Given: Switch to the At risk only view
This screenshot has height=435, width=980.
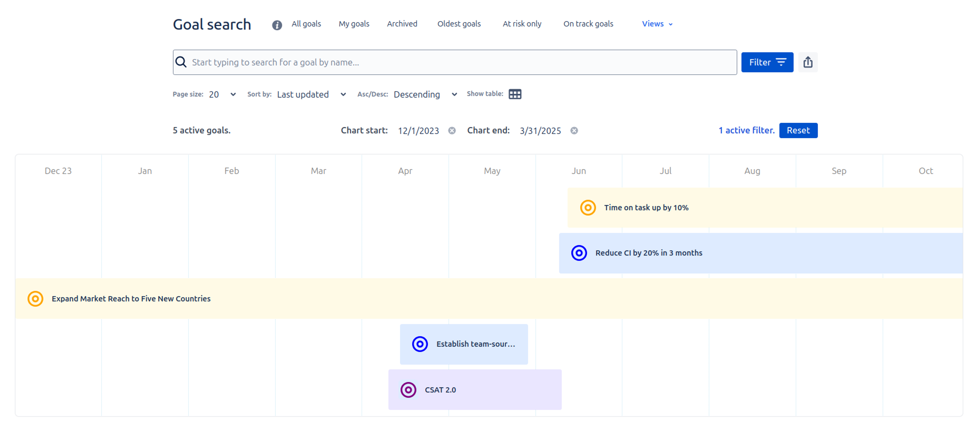Looking at the screenshot, I should (522, 23).
